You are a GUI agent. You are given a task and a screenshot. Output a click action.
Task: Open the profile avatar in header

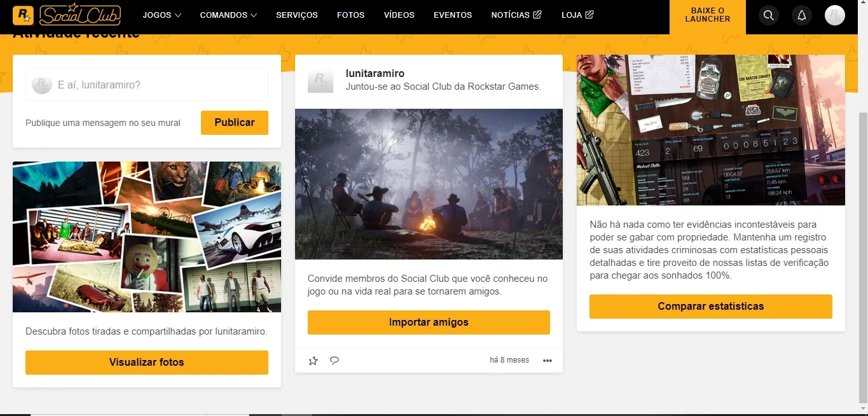[835, 15]
